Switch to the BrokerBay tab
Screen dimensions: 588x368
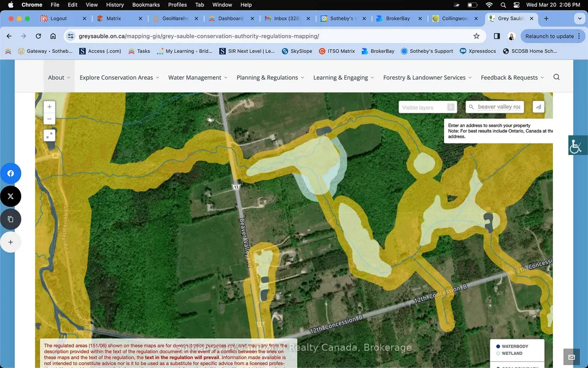(398, 18)
